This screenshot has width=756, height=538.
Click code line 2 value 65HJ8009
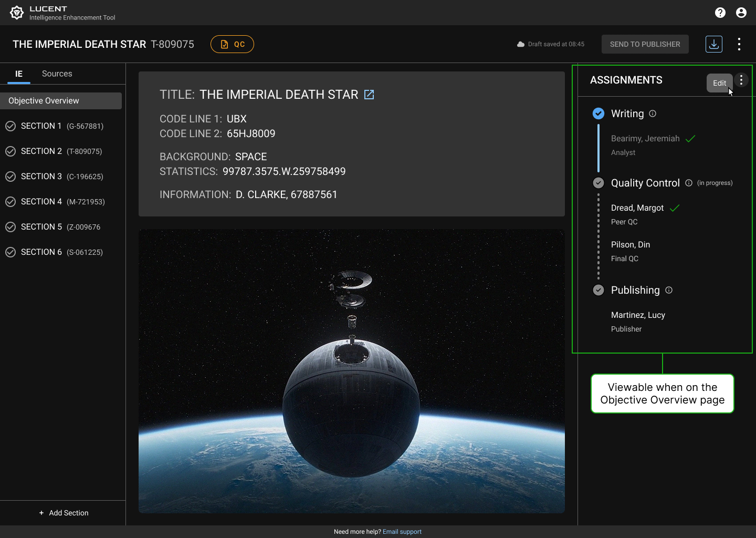coord(251,133)
